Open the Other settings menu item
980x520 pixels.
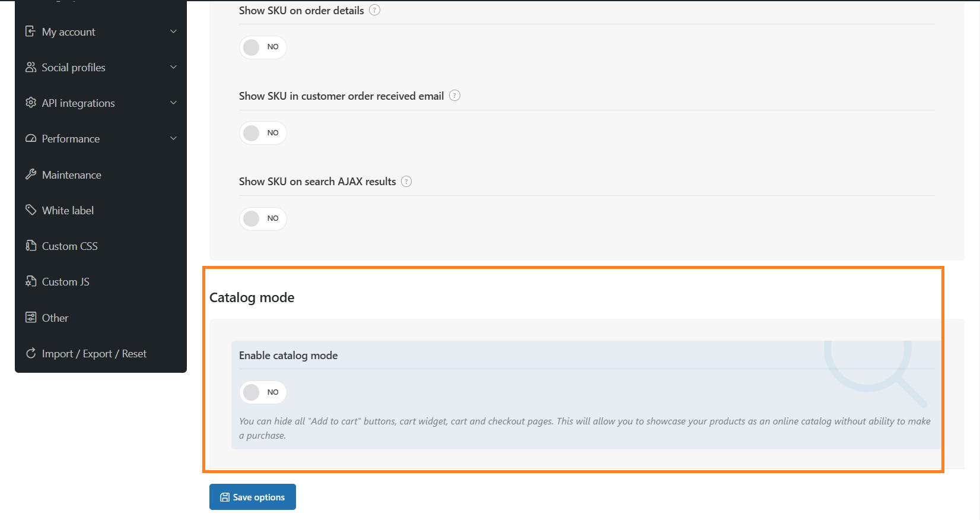tap(55, 318)
